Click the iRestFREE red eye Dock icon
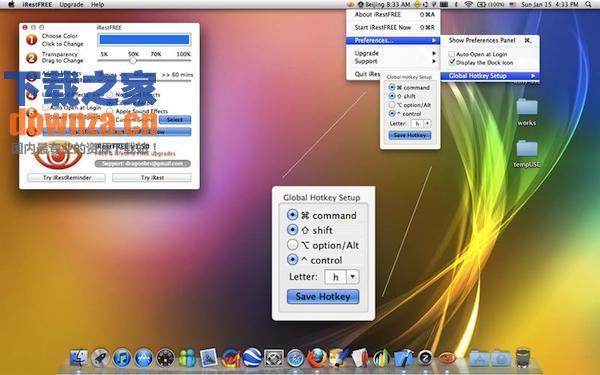 (447, 359)
